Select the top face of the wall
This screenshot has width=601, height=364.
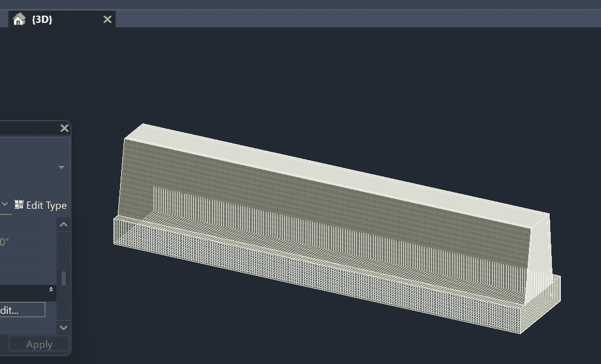(x=335, y=169)
